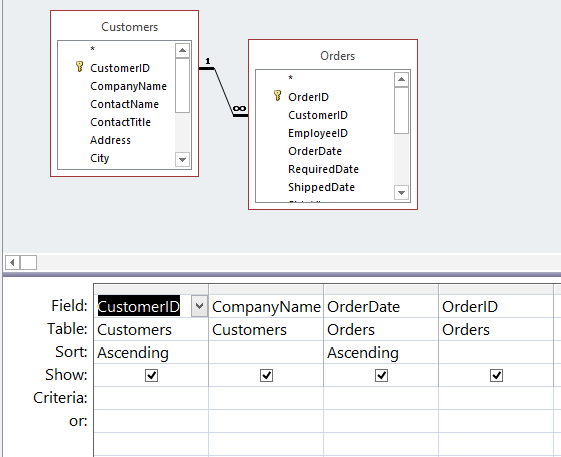Screen dimensions: 561x457
Task: Select CompanyName in the Customers field list
Action: coord(128,86)
